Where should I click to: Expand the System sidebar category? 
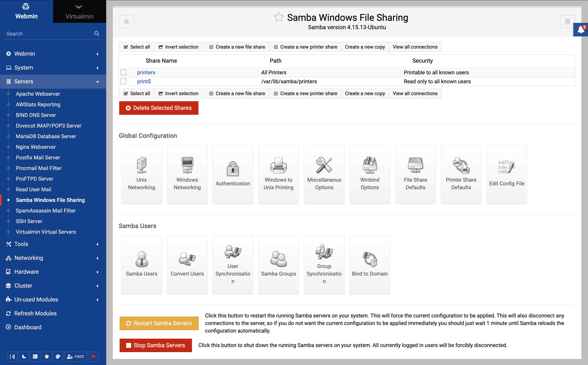[53, 68]
